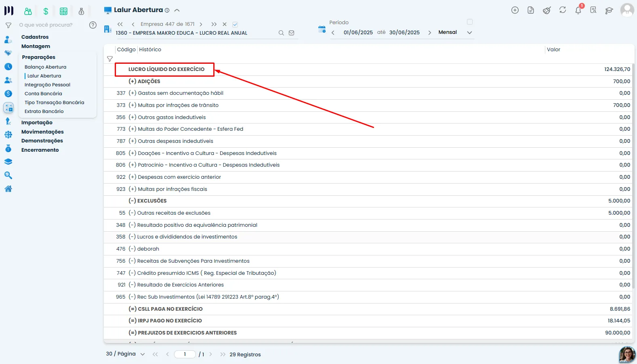Image resolution: width=637 pixels, height=364 pixels.
Task: Open the green spreadsheet grid module icon
Action: [63, 11]
